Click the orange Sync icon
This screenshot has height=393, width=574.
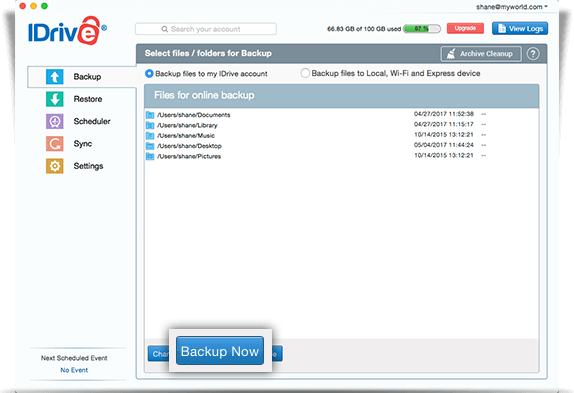pyautogui.click(x=55, y=144)
